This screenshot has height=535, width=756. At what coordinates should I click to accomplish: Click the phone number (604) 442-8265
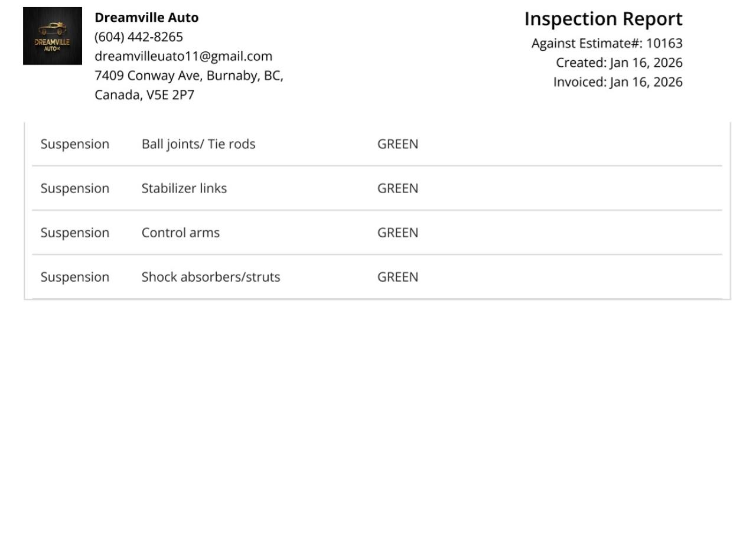click(x=139, y=37)
